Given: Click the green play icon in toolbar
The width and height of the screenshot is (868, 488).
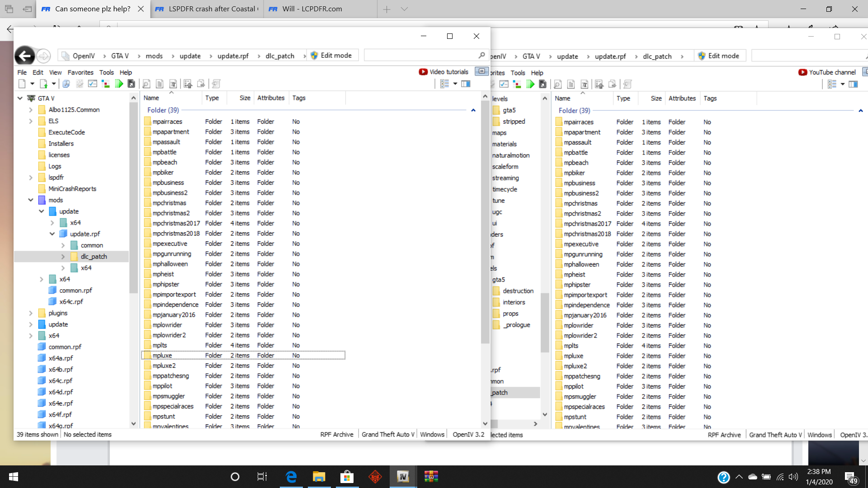Looking at the screenshot, I should [119, 84].
